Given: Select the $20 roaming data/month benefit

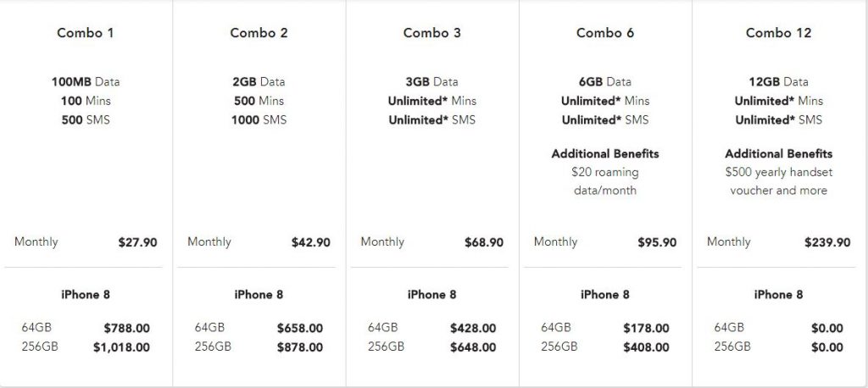Looking at the screenshot, I should [605, 181].
